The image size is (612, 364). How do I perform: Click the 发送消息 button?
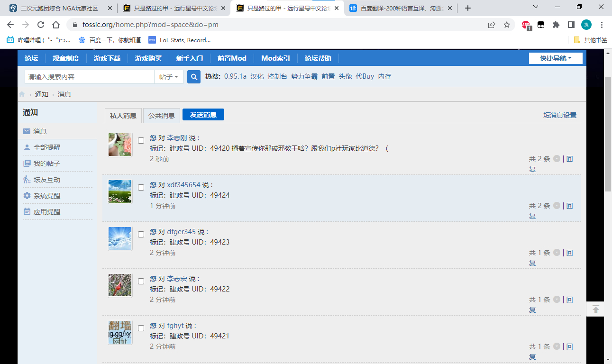[203, 114]
